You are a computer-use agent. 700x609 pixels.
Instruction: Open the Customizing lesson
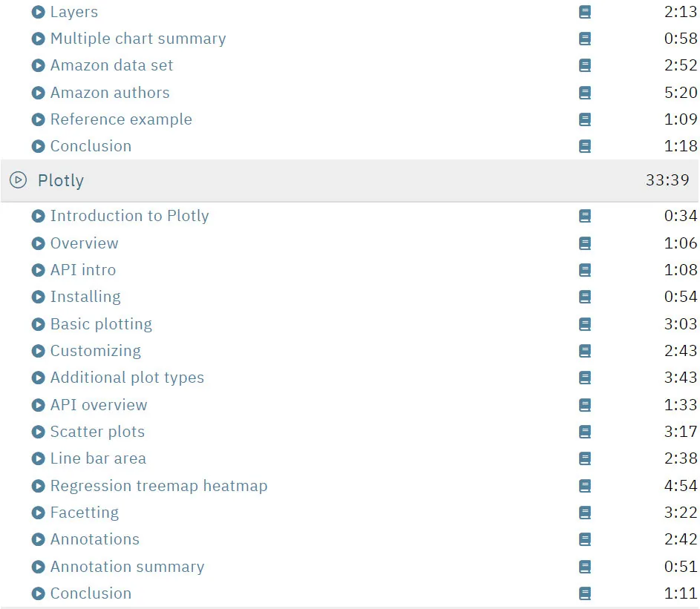click(x=96, y=351)
